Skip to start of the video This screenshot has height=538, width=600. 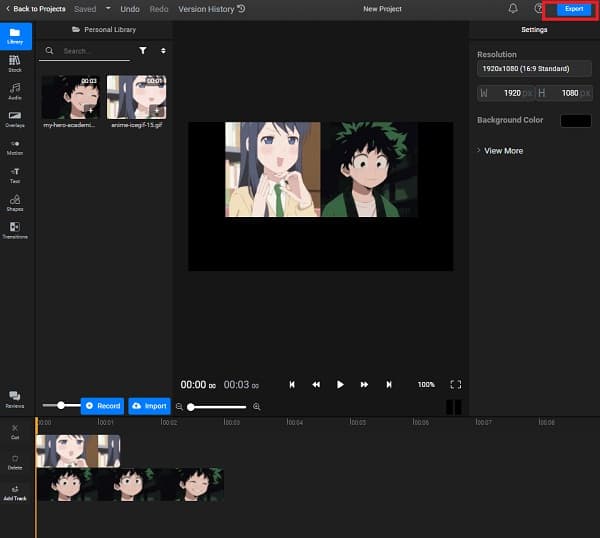point(292,384)
